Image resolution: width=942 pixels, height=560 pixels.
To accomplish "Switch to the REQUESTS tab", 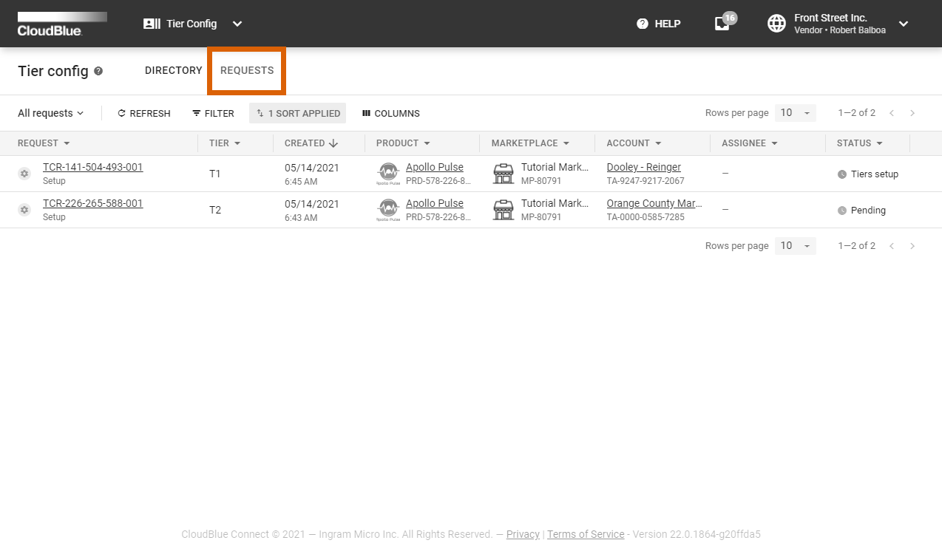I will click(x=247, y=70).
